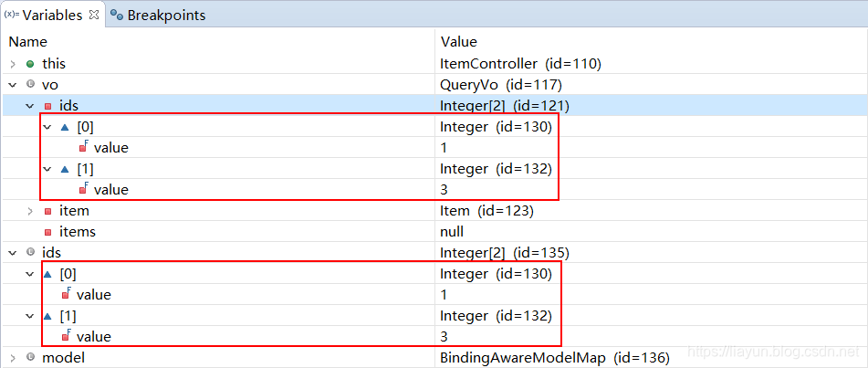The width and height of the screenshot is (868, 368).
Task: Select the 'this' variable row
Action: [x=434, y=64]
